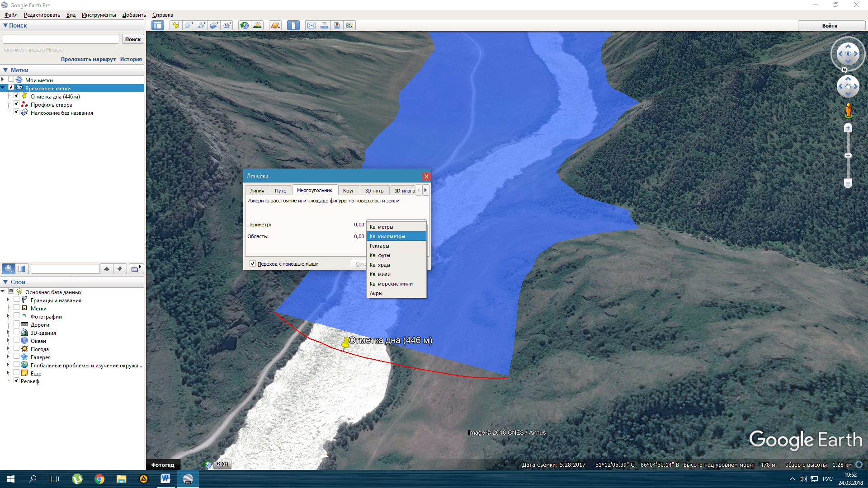The image size is (868, 488).
Task: Collapse the 'Поиск' panel
Action: [5, 25]
